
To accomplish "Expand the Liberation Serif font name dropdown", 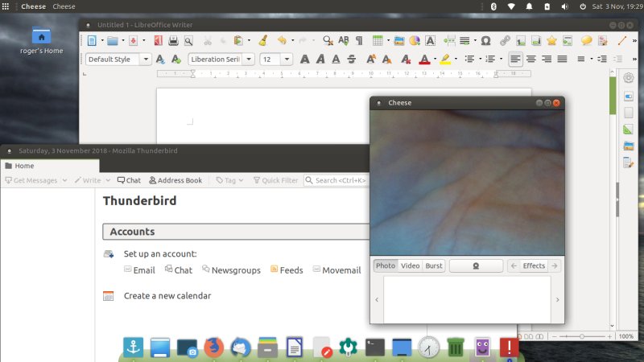I will point(249,59).
